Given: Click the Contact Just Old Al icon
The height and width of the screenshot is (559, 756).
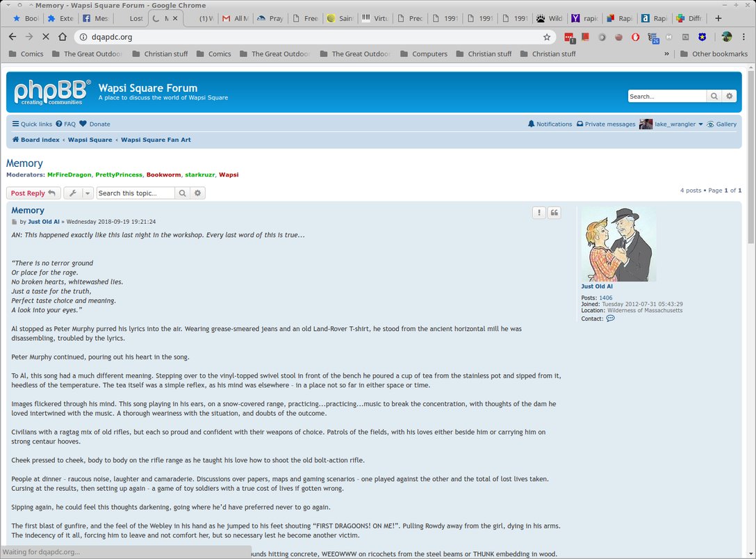Looking at the screenshot, I should (x=610, y=318).
